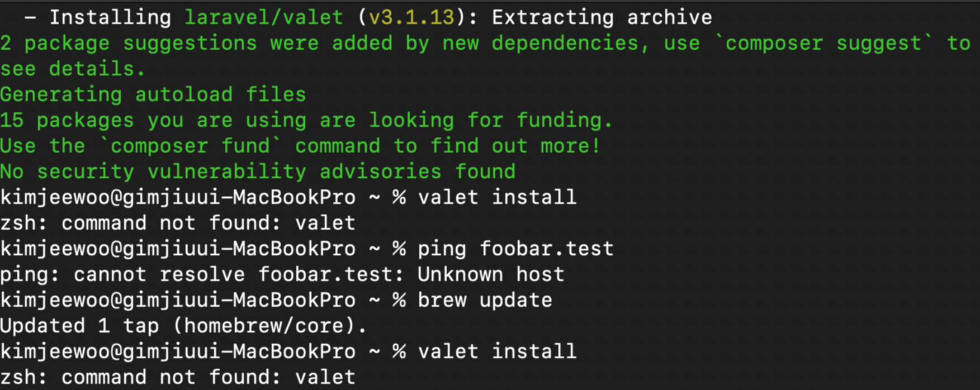Click the '15 packages' funding notice line
980x390 pixels.
306,120
